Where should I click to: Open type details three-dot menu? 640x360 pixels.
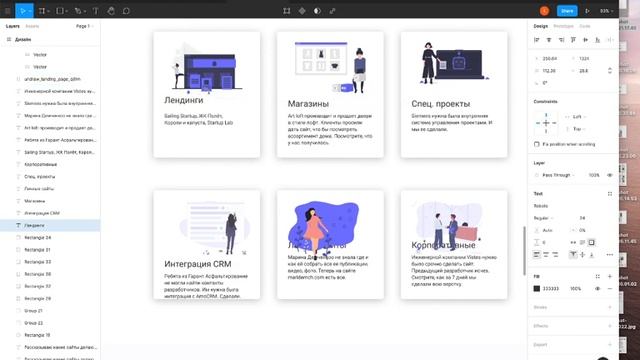click(610, 254)
